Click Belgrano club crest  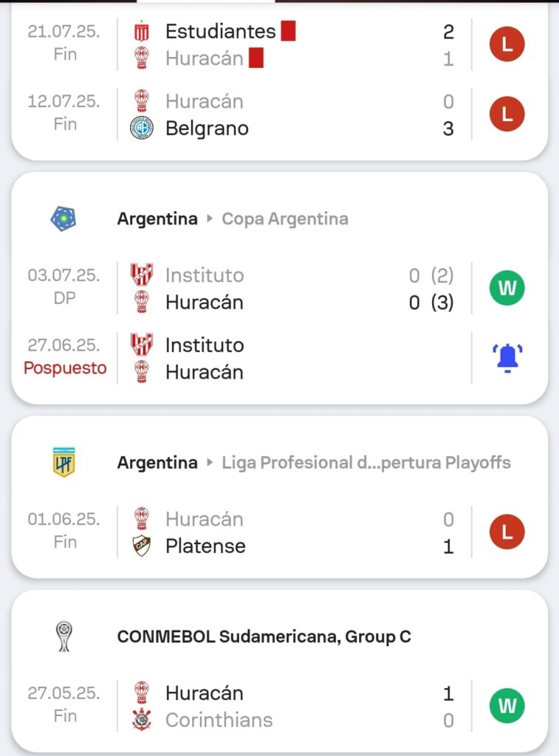pyautogui.click(x=141, y=128)
